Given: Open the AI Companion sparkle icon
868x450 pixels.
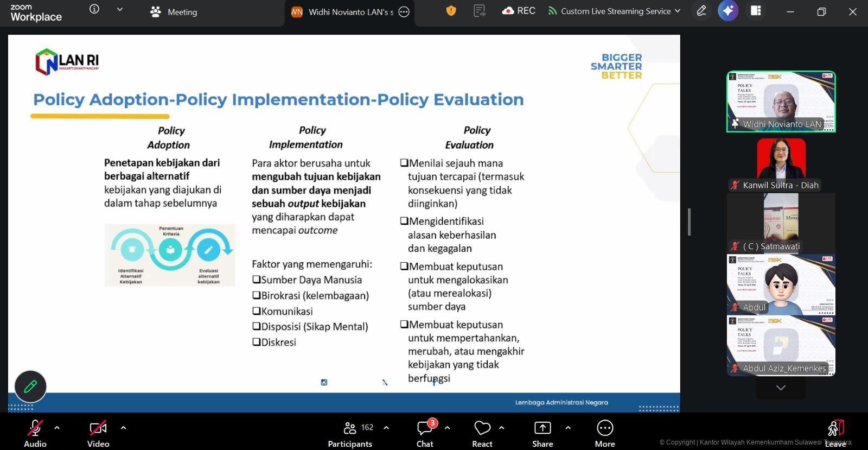Looking at the screenshot, I should (x=728, y=11).
